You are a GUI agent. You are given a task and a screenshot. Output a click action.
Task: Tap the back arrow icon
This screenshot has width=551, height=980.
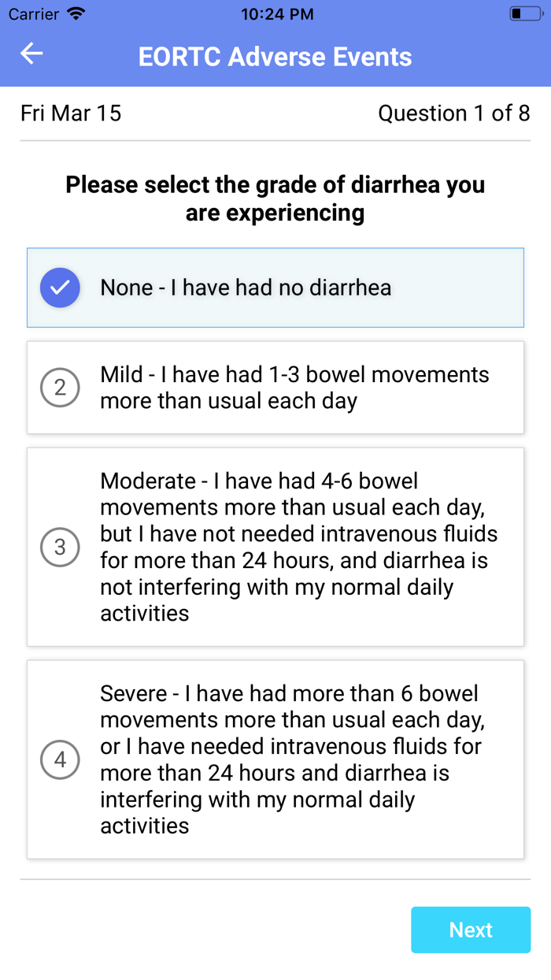pos(31,54)
